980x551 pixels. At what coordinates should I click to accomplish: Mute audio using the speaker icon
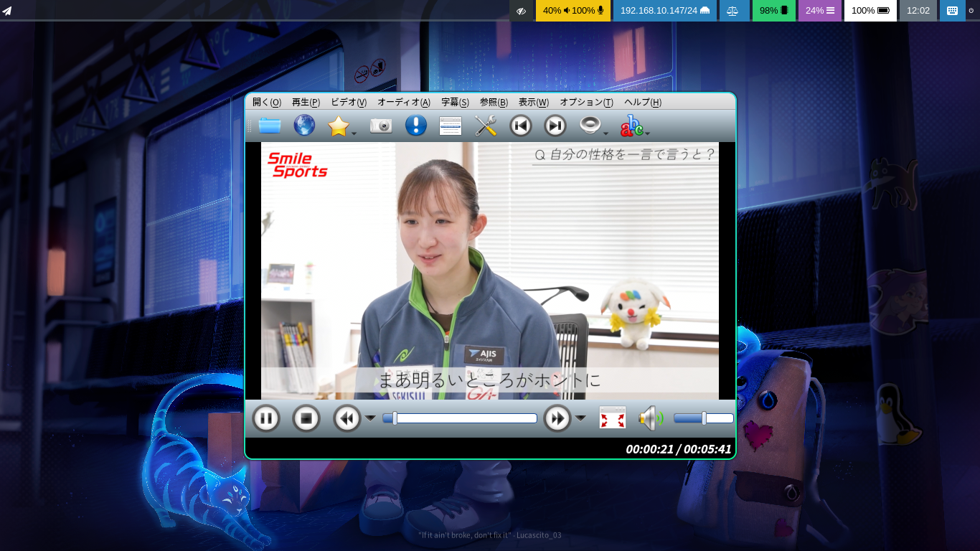pos(650,418)
